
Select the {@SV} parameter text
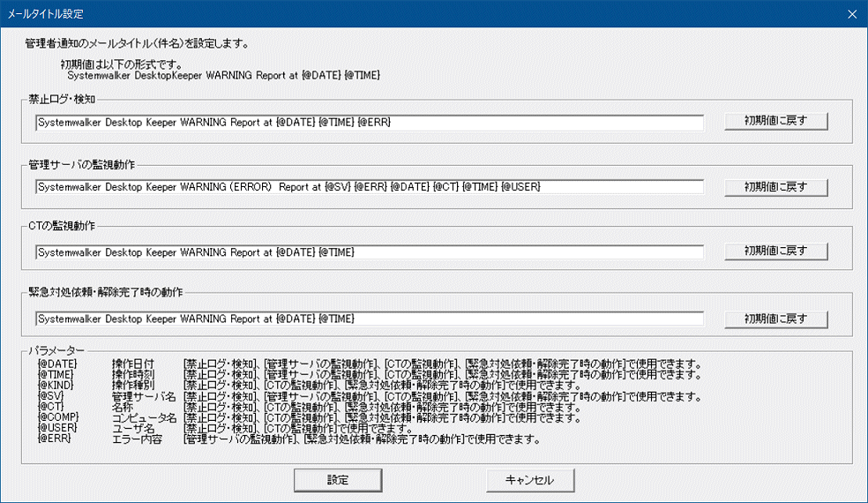[x=50, y=396]
